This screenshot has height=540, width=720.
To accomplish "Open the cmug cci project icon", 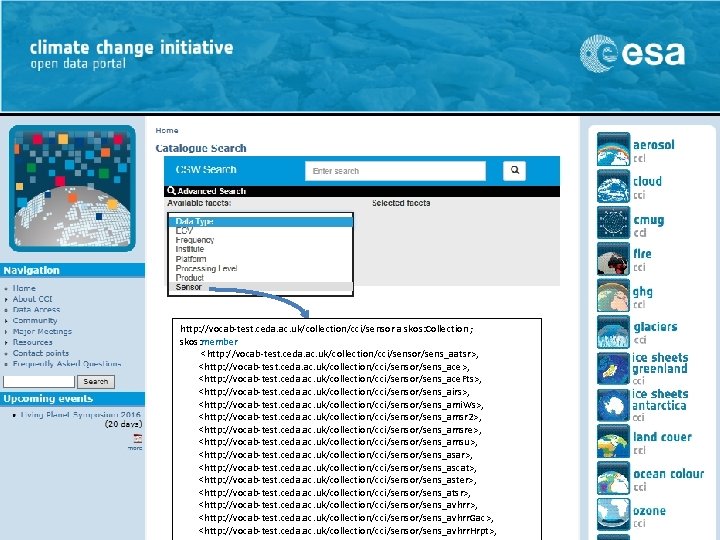I will tap(613, 222).
